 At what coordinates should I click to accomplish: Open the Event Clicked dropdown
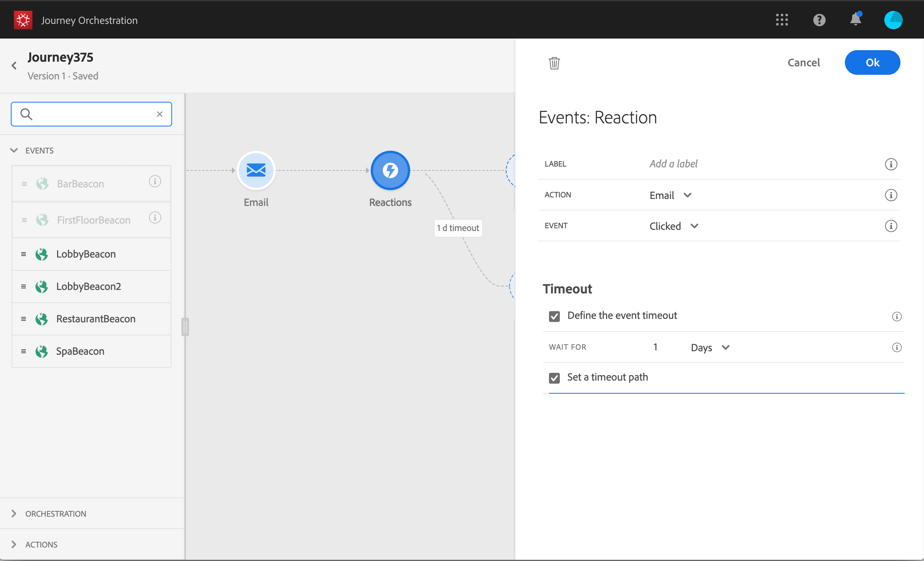[674, 226]
